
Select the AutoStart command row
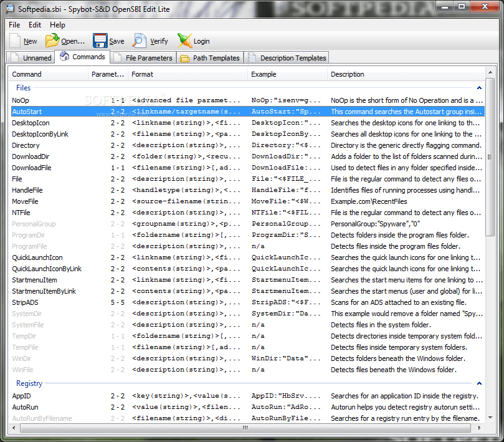(x=247, y=112)
